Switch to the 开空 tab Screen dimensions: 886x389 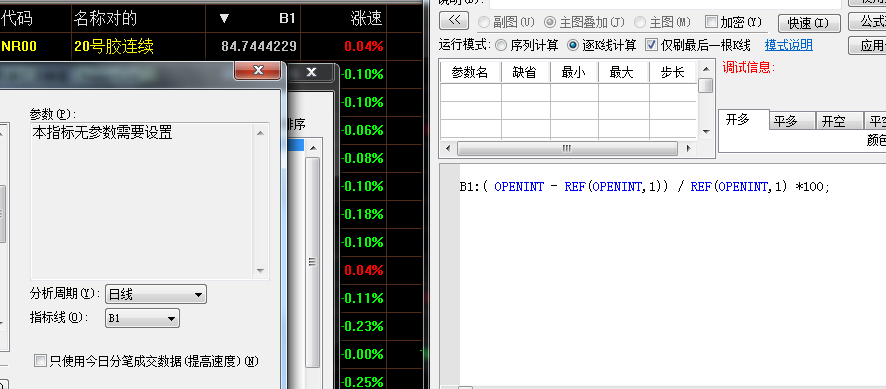point(840,121)
